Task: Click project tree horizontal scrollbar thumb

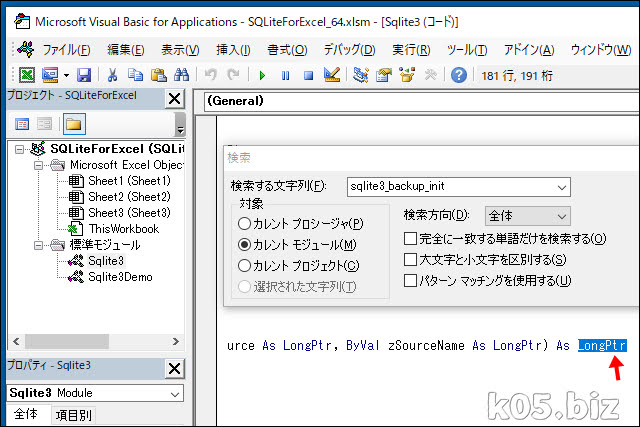Action: click(x=67, y=341)
